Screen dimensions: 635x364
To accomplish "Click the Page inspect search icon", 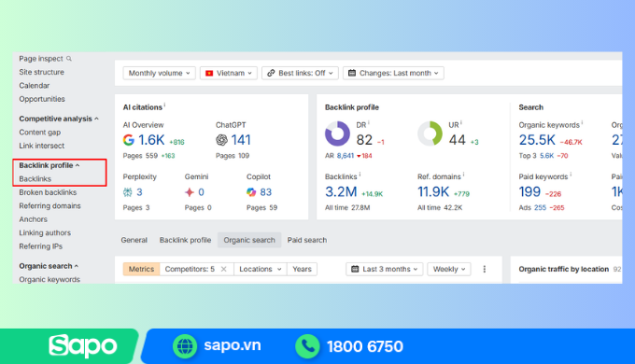I will point(69,59).
